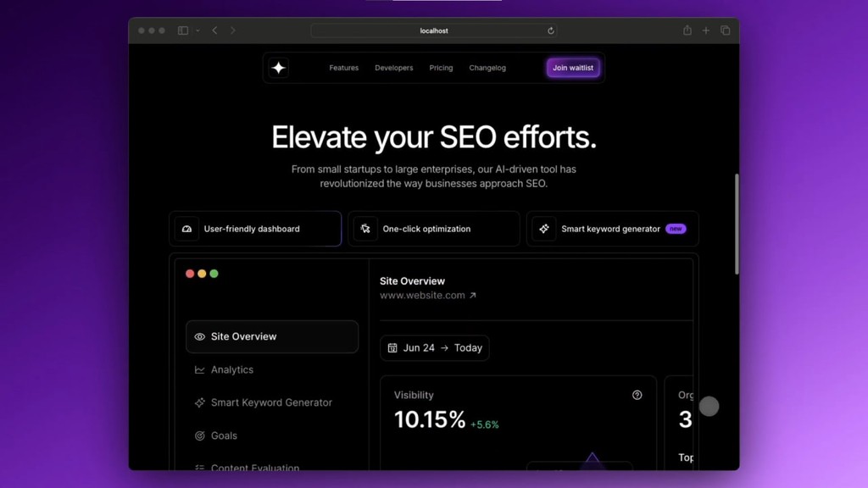Click the 10.15% visibility value
The width and height of the screenshot is (868, 488).
click(x=430, y=420)
